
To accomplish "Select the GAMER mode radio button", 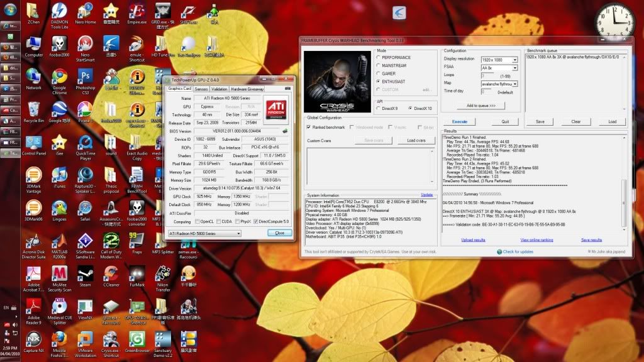I will 379,74.
